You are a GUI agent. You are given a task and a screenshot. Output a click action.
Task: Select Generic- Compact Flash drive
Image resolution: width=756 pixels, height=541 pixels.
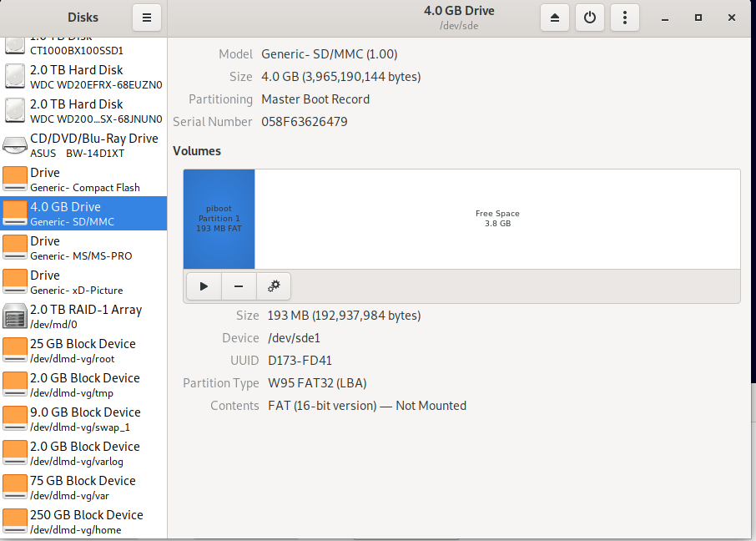click(x=83, y=179)
